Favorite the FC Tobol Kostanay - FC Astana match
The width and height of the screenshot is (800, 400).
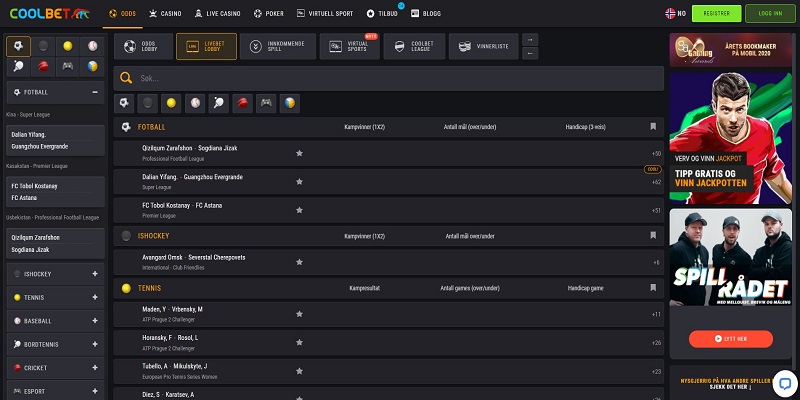point(299,210)
